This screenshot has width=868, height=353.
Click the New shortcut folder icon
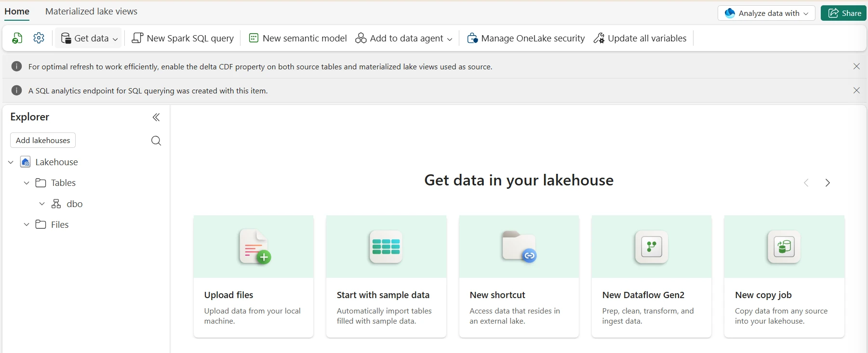pyautogui.click(x=519, y=247)
